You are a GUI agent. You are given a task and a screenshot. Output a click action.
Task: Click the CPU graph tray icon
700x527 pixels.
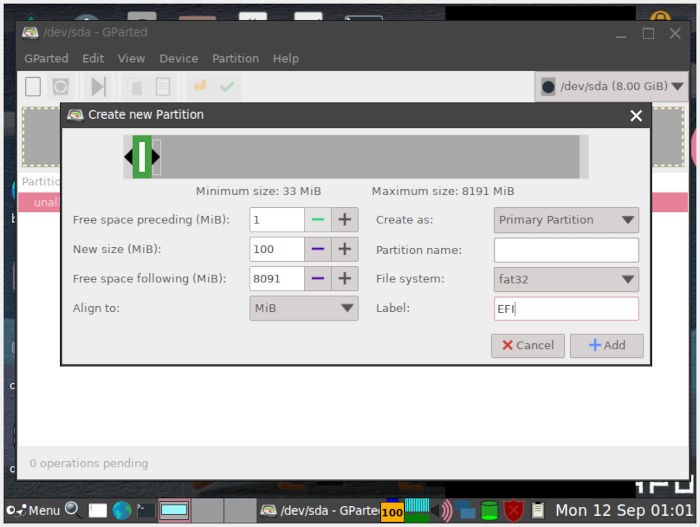(417, 510)
